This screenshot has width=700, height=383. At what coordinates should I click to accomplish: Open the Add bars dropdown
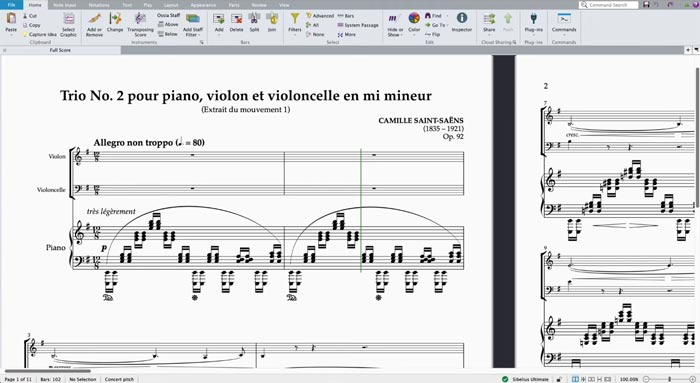pos(219,24)
